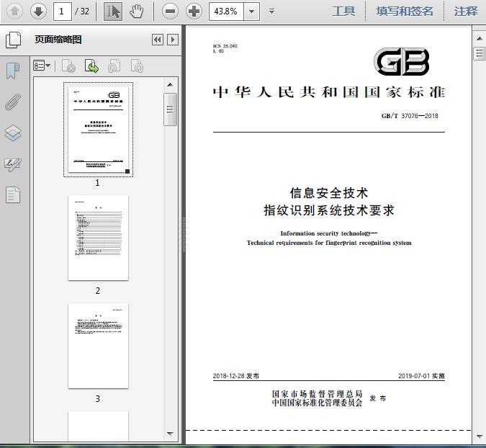Open the attachments paperclip panel
Image resolution: width=486 pixels, height=448 pixels.
[x=13, y=102]
